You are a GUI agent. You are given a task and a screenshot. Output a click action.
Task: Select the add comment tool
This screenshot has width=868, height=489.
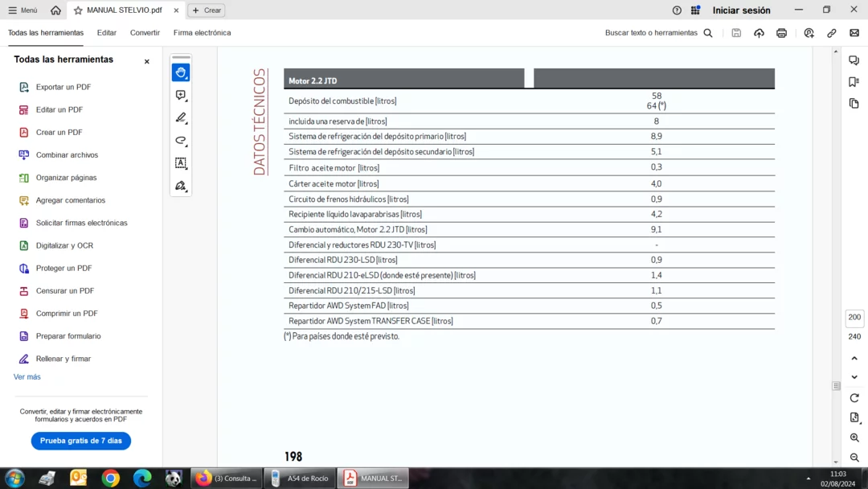(181, 95)
